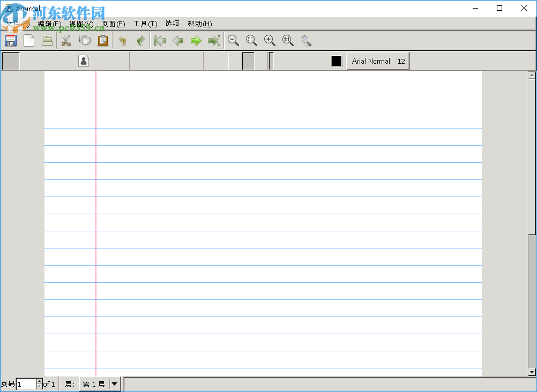
Task: Click the 页码 page number input field
Action: (x=26, y=384)
